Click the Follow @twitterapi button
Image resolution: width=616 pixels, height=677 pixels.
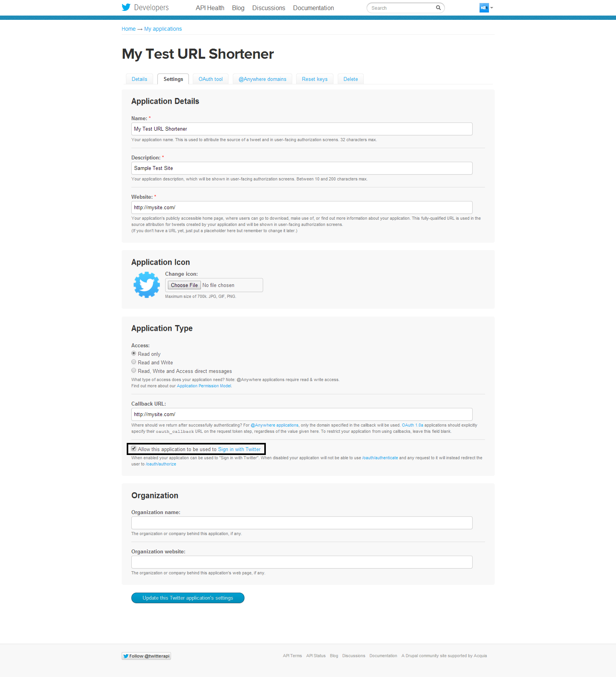click(x=146, y=656)
